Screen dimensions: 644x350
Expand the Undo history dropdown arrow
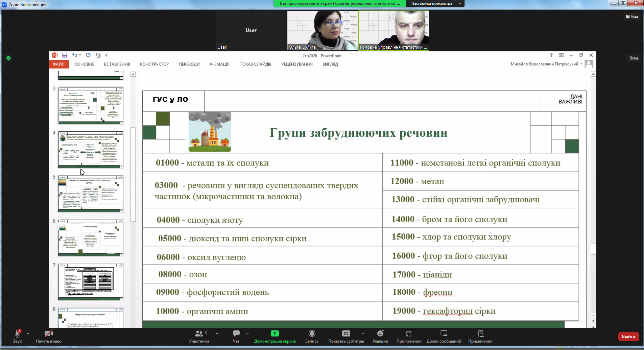point(80,55)
